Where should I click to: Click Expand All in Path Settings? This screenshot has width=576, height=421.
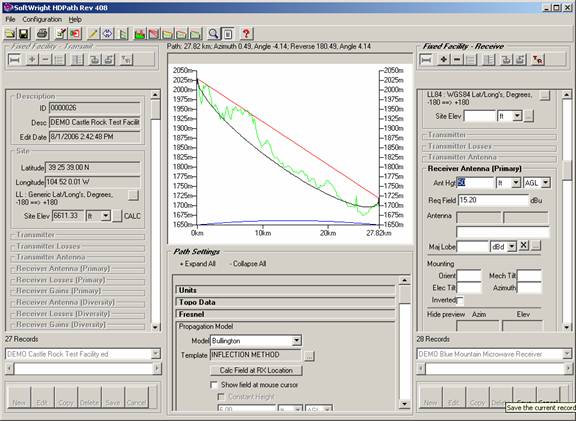(197, 264)
